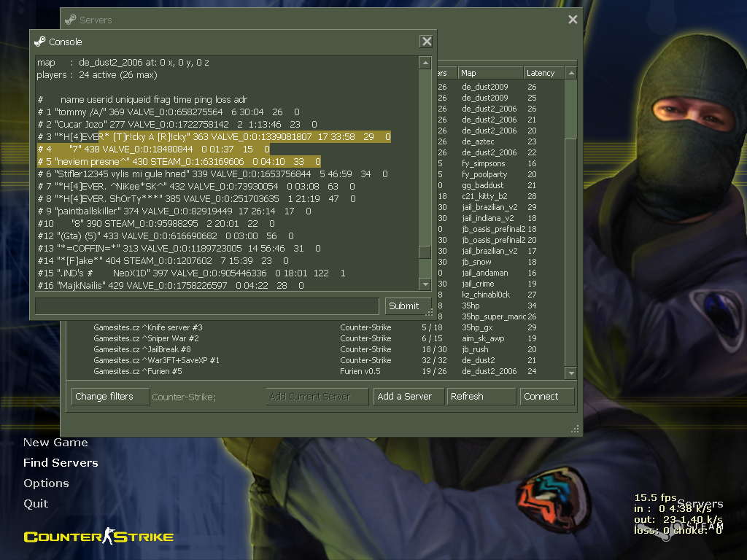This screenshot has width=747, height=560.
Task: Close the Console window
Action: pyautogui.click(x=426, y=42)
